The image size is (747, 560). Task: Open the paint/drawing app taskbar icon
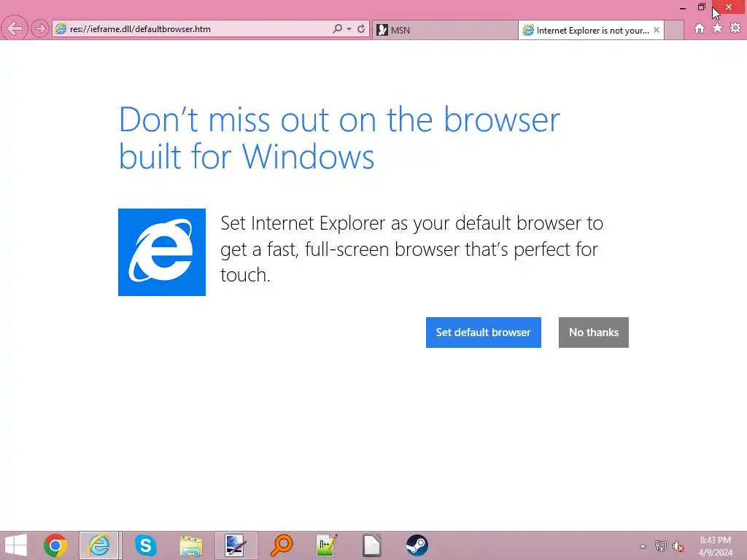click(x=236, y=545)
